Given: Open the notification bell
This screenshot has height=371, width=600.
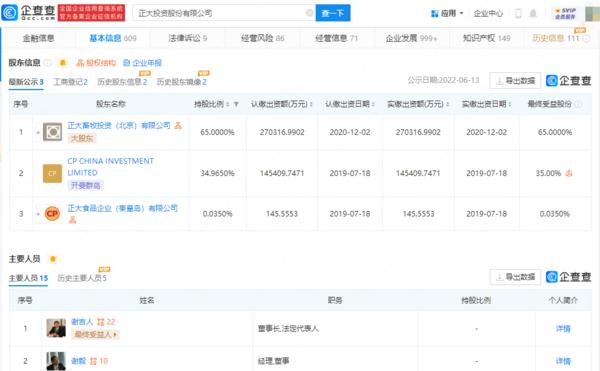Looking at the screenshot, I should (533, 13).
